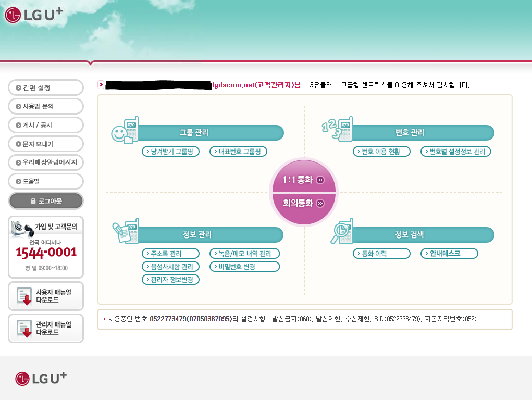The height and width of the screenshot is (401, 532).
Task: Open the 문자 보내기 menu
Action: [46, 144]
